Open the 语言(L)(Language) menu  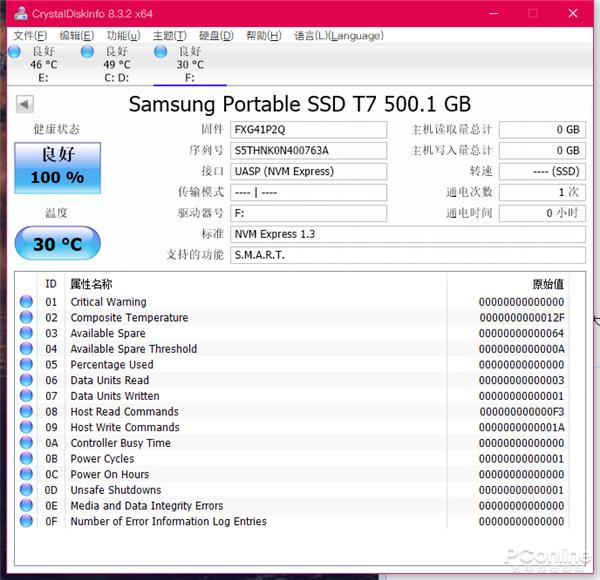pyautogui.click(x=339, y=36)
